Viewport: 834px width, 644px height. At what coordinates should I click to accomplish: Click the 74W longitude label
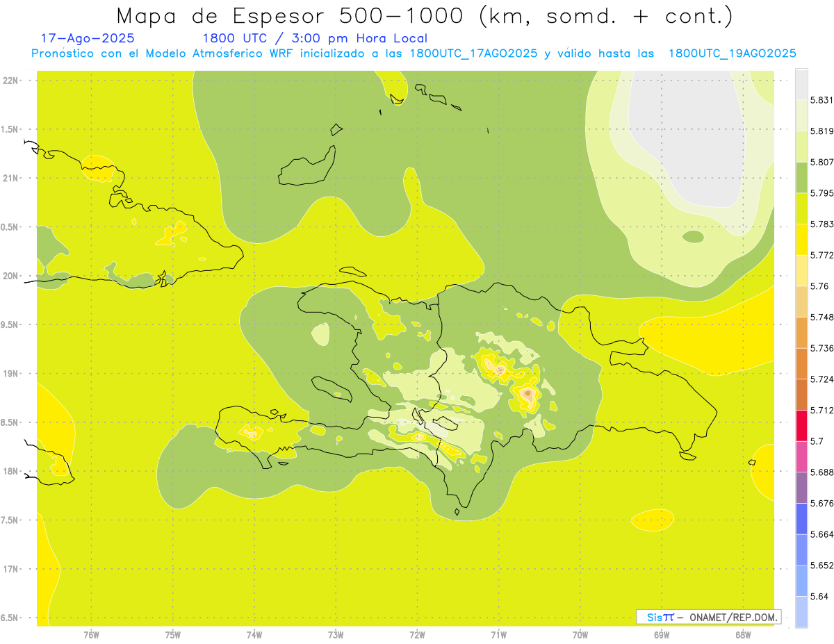tap(254, 635)
